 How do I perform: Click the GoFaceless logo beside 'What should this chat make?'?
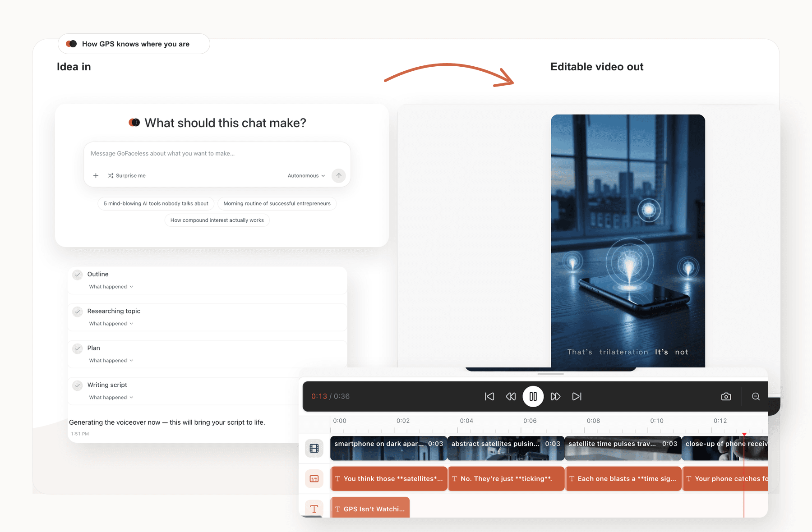coord(134,123)
